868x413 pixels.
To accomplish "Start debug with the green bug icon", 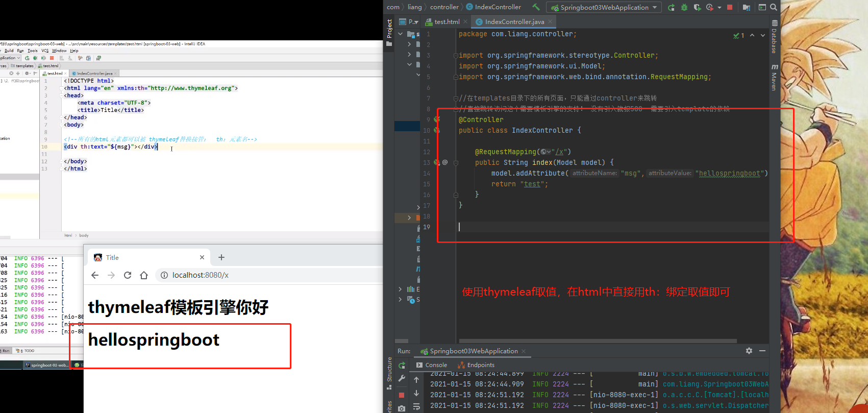I will tap(684, 7).
